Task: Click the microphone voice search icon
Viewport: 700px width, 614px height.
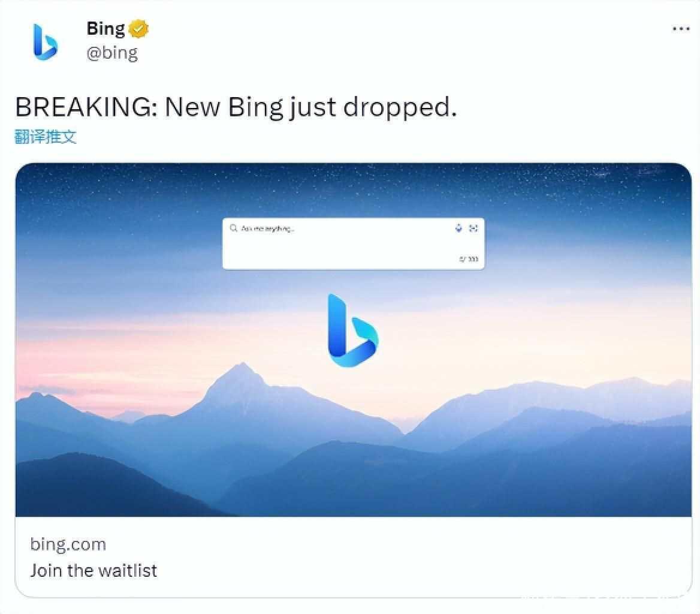Action: coord(458,228)
